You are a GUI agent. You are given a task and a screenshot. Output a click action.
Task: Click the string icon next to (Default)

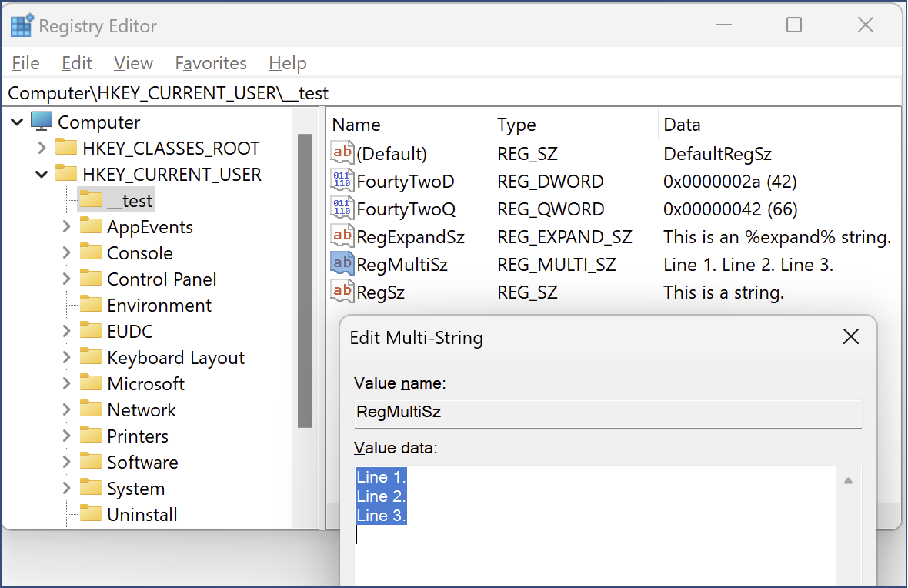pyautogui.click(x=342, y=152)
